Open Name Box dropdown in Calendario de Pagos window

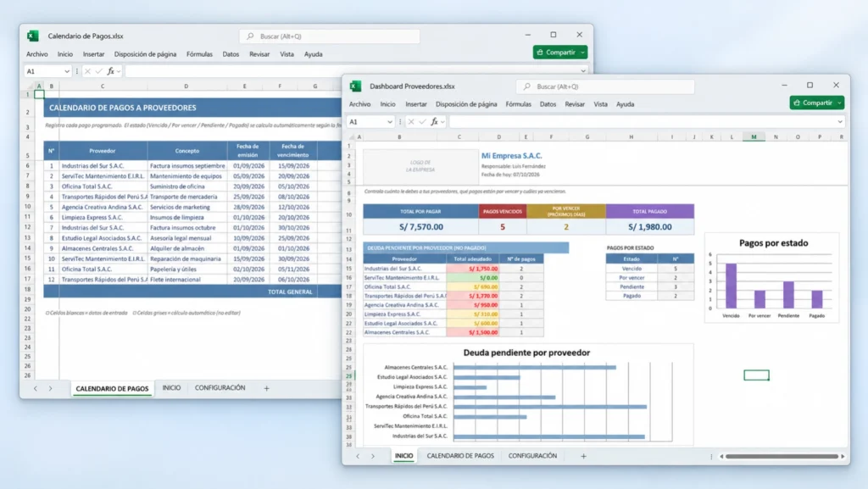coord(67,71)
